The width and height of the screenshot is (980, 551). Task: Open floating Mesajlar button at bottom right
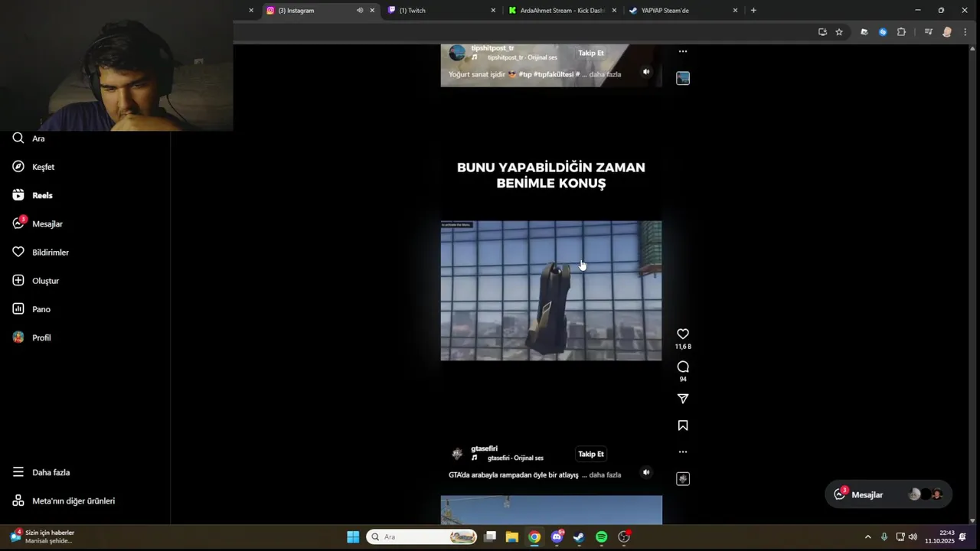[x=888, y=494]
